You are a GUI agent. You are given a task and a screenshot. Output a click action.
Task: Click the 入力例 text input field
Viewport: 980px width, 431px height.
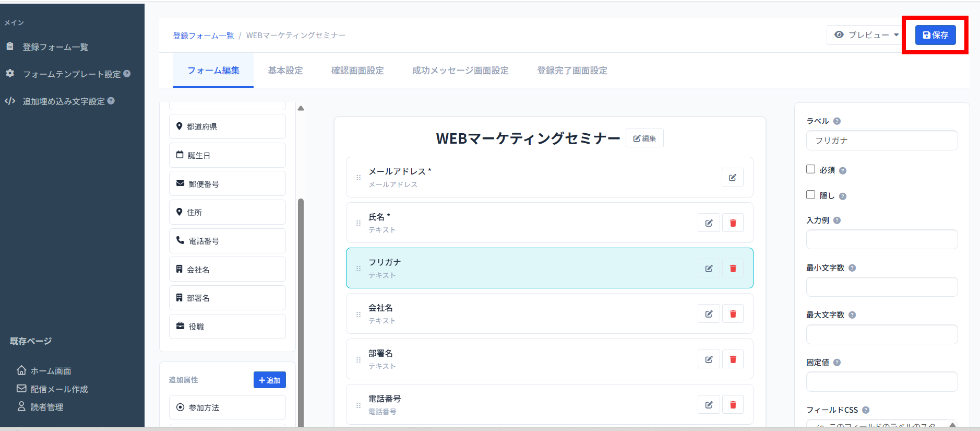click(x=881, y=240)
